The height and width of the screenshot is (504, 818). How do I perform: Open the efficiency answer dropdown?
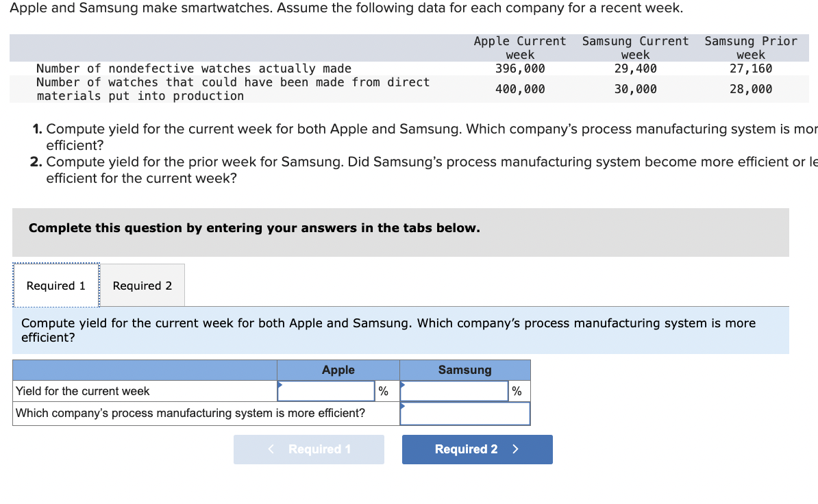(x=464, y=413)
